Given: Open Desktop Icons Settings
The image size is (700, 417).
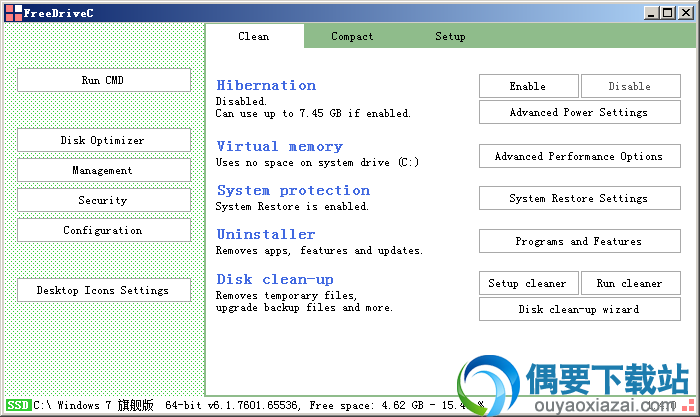Looking at the screenshot, I should coord(104,290).
